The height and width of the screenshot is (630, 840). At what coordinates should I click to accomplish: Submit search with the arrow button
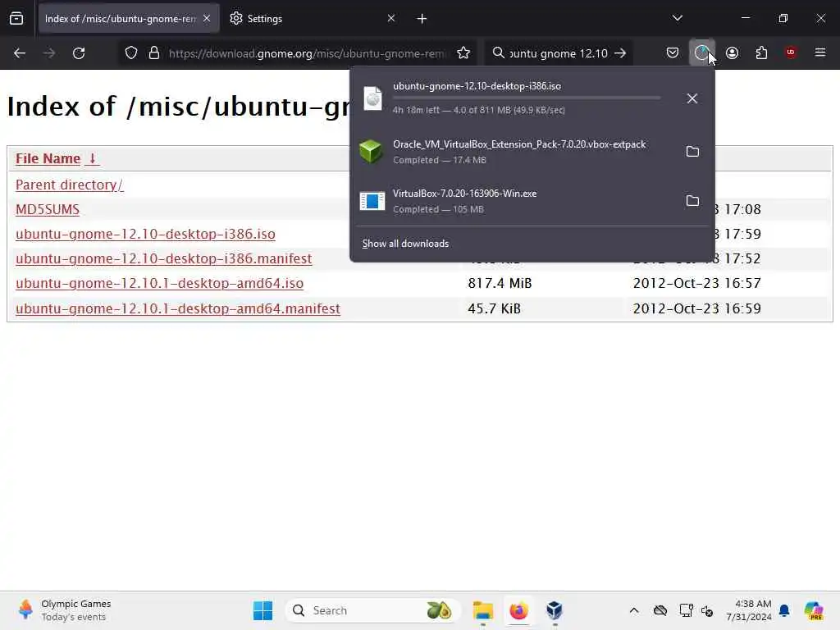(x=620, y=53)
